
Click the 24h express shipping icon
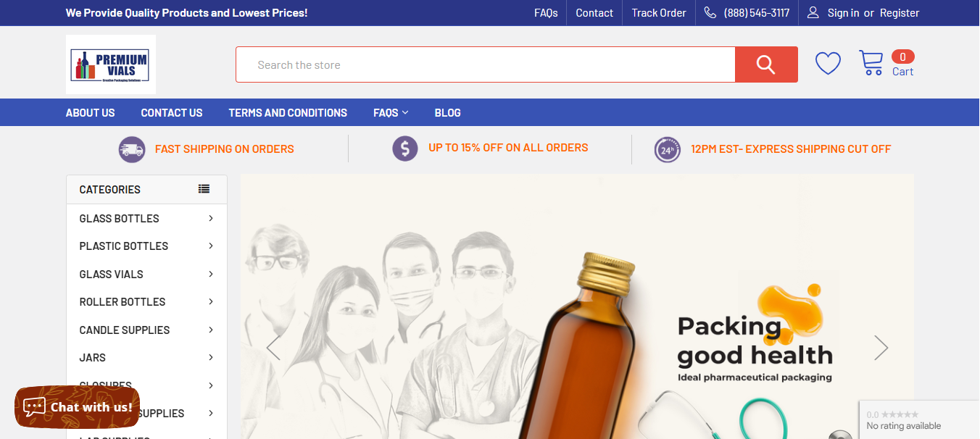tap(667, 149)
